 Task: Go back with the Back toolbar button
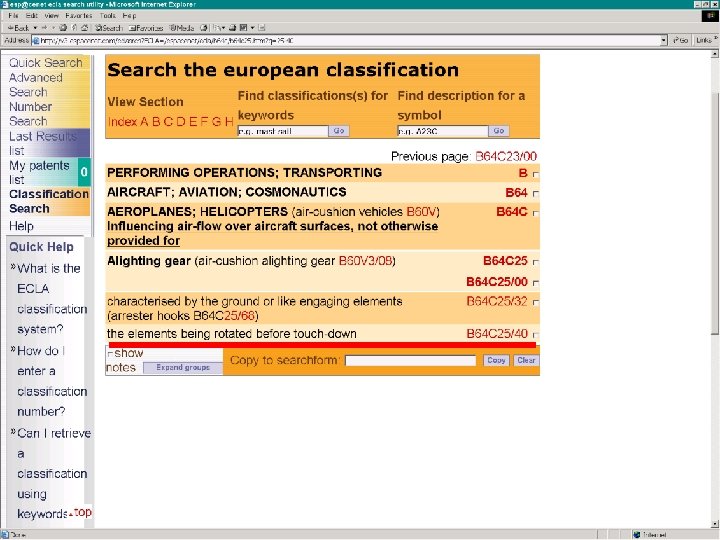[x=18, y=28]
